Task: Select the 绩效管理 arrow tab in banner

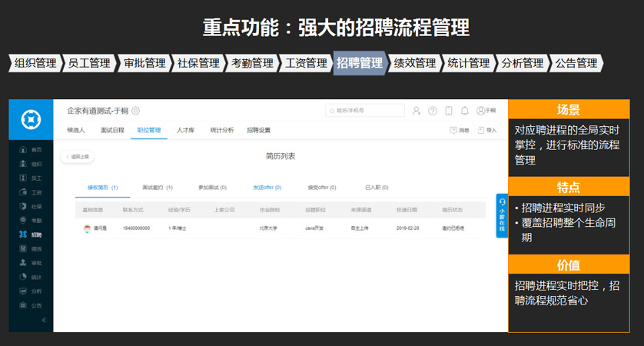Action: [x=414, y=63]
